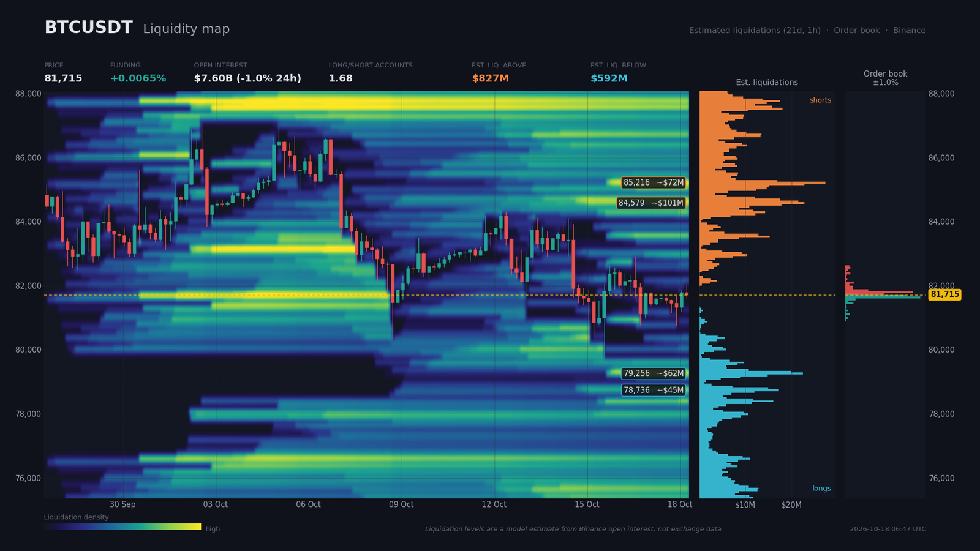Viewport: 980px width, 551px height.
Task: Click the 78,736 ~$45M liquidation label
Action: (654, 390)
